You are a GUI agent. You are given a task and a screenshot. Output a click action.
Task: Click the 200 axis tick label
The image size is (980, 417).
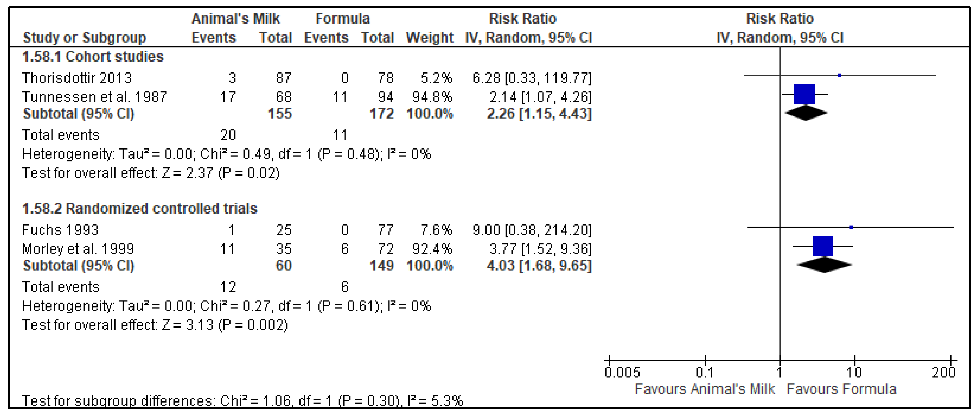pos(943,372)
